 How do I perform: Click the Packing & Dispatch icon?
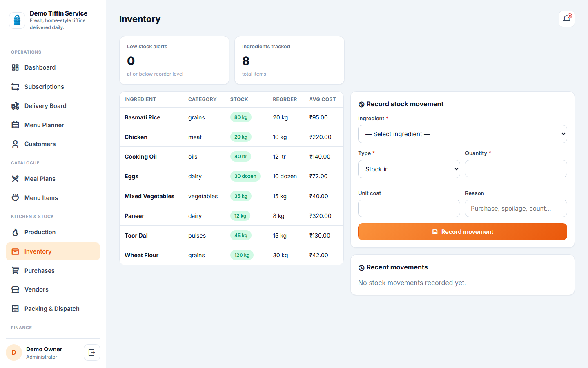pyautogui.click(x=15, y=309)
